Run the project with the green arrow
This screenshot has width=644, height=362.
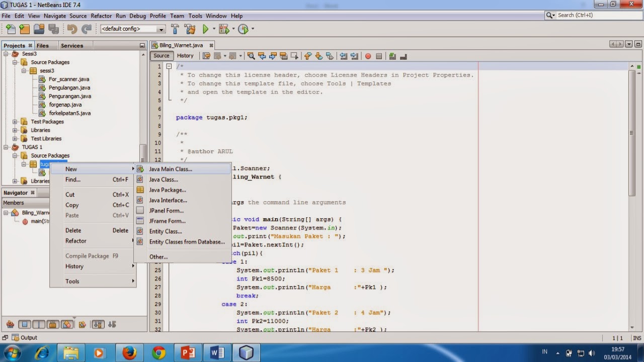(205, 29)
